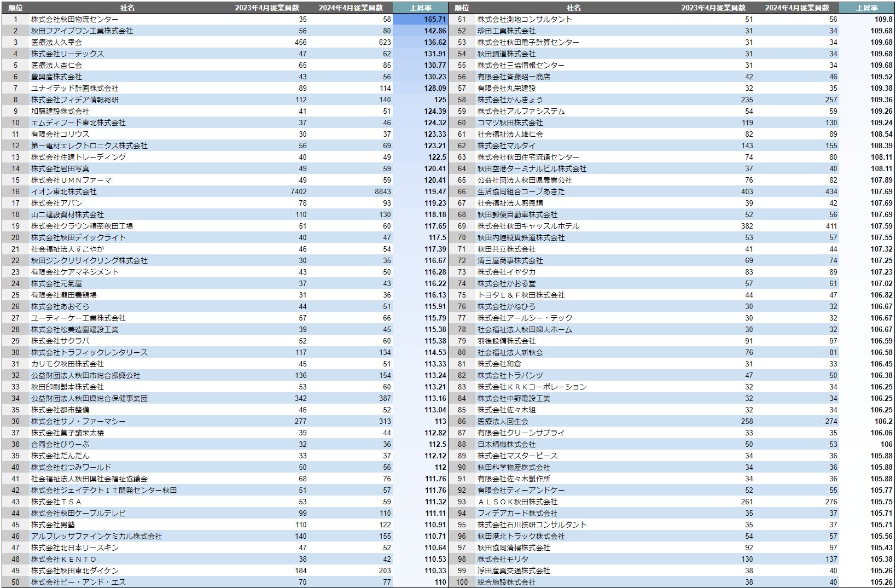Click the 株式会社ビー・アンド・エス name
This screenshot has height=588, width=896.
point(78,582)
